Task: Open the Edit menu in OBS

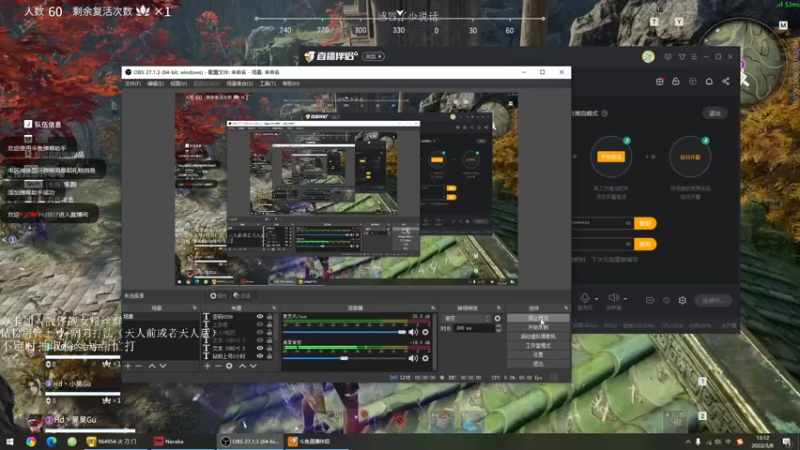Action: [x=155, y=84]
